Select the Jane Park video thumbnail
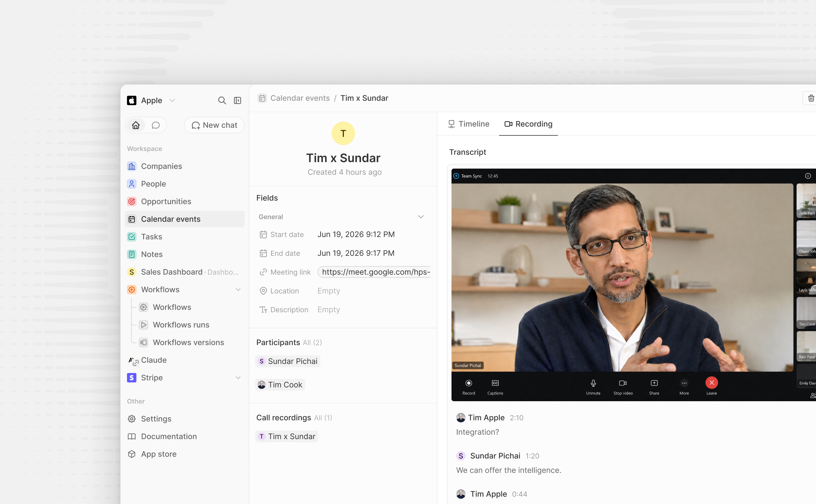This screenshot has width=816, height=504. (806, 200)
